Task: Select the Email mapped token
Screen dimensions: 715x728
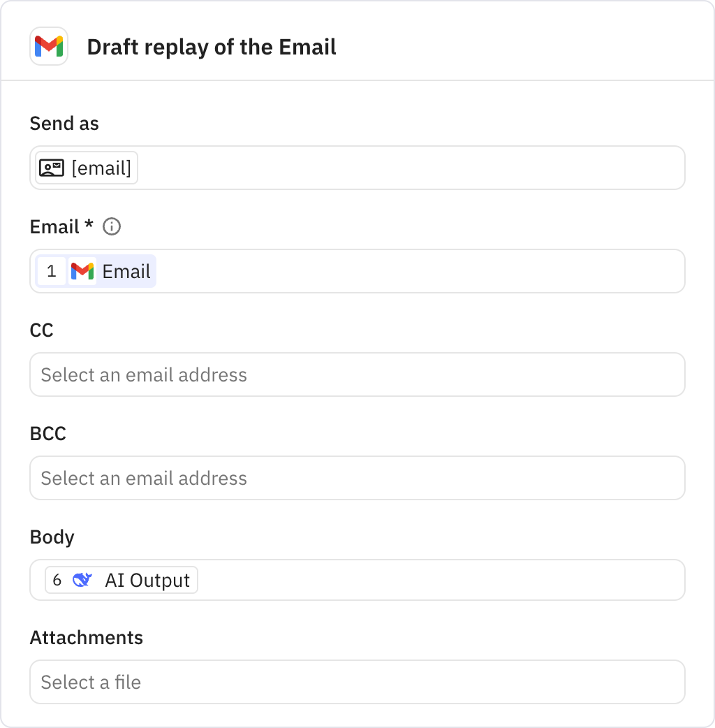Action: point(94,271)
